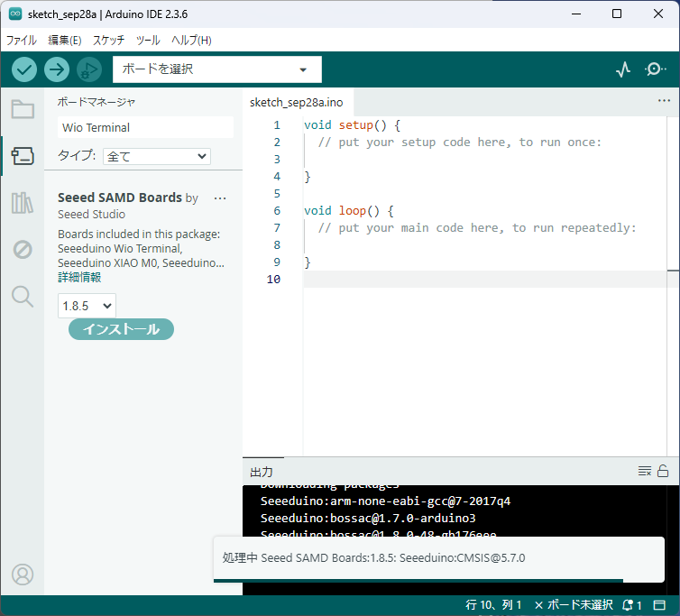Image resolution: width=680 pixels, height=616 pixels.
Task: Expand the タイプ filter dropdown
Action: pyautogui.click(x=156, y=156)
